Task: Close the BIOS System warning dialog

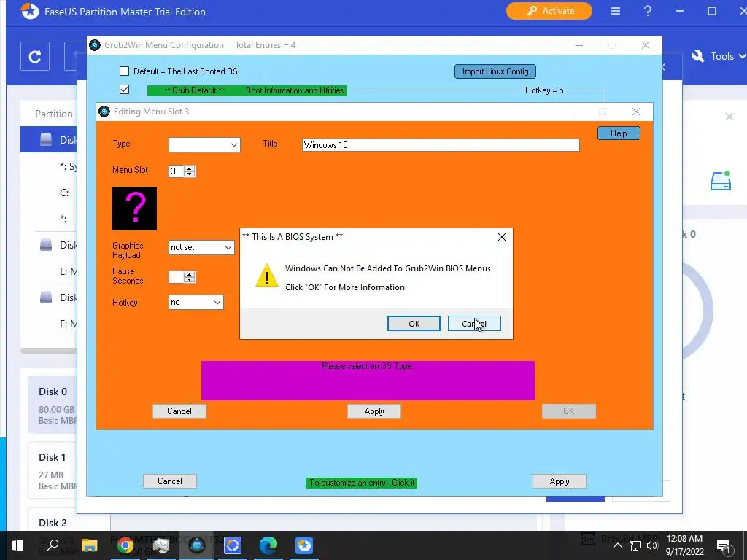Action: click(502, 237)
